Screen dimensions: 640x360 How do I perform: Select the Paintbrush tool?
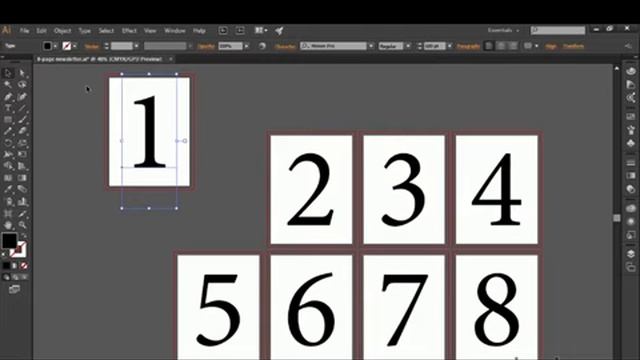click(22, 120)
